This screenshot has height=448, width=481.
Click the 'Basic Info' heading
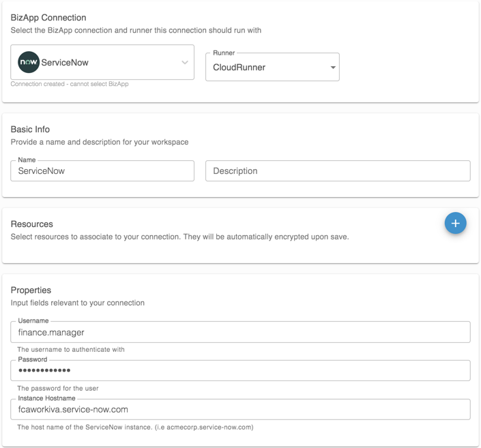[x=30, y=130]
